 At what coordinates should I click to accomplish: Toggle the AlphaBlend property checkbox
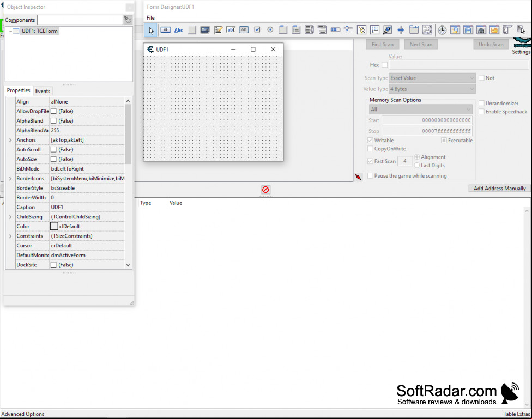point(53,120)
